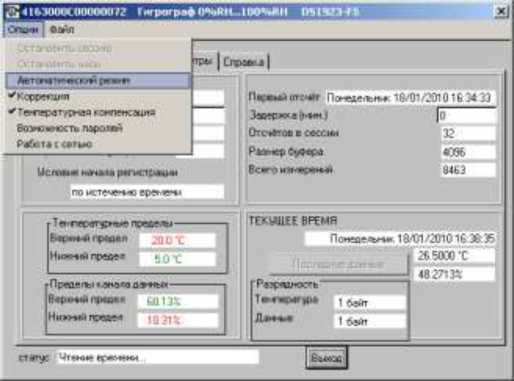This screenshot has width=514, height=381.
Task: Click temperature lower limit 5.0 °C field
Action: click(177, 259)
